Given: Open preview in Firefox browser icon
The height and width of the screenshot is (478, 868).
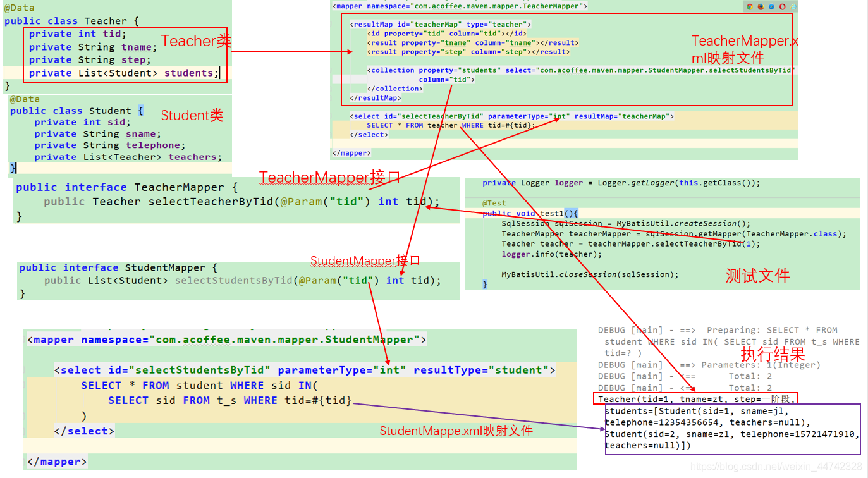Looking at the screenshot, I should click(x=761, y=6).
